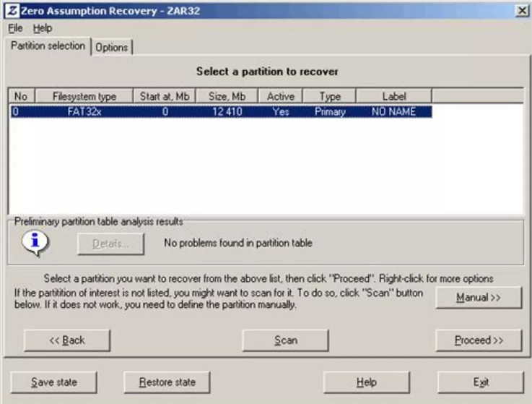The image size is (532, 404).
Task: Click the Save state button
Action: pyautogui.click(x=54, y=382)
